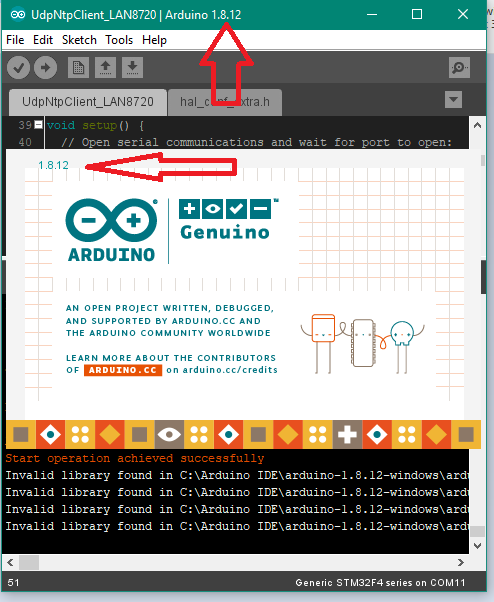
Task: Create a new sketch with the New icon
Action: click(78, 68)
